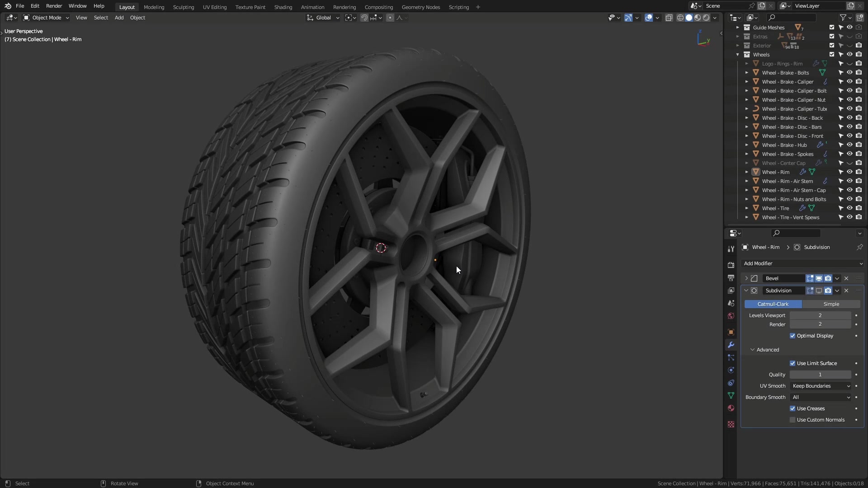Open the Modifier properties wrench tab
The height and width of the screenshot is (488, 868).
(x=731, y=345)
